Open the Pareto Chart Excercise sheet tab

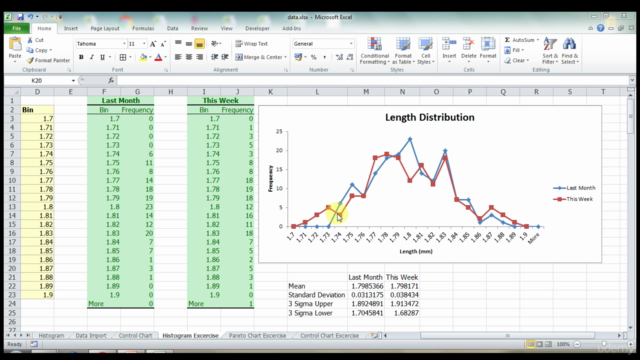[257, 336]
